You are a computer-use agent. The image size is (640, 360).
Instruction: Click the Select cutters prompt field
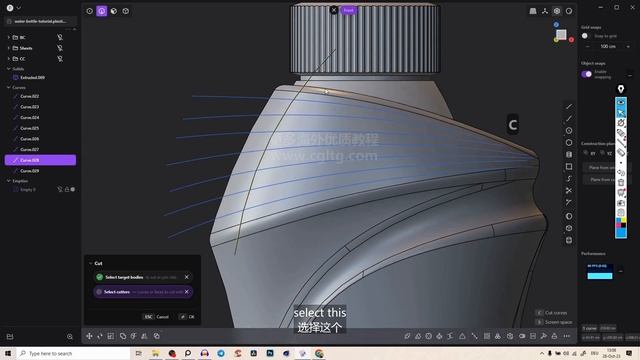(x=143, y=292)
